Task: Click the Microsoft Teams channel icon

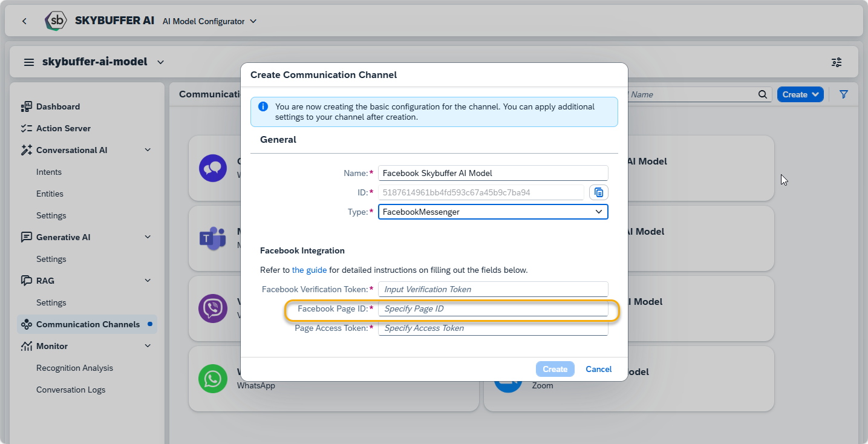Action: [x=213, y=238]
